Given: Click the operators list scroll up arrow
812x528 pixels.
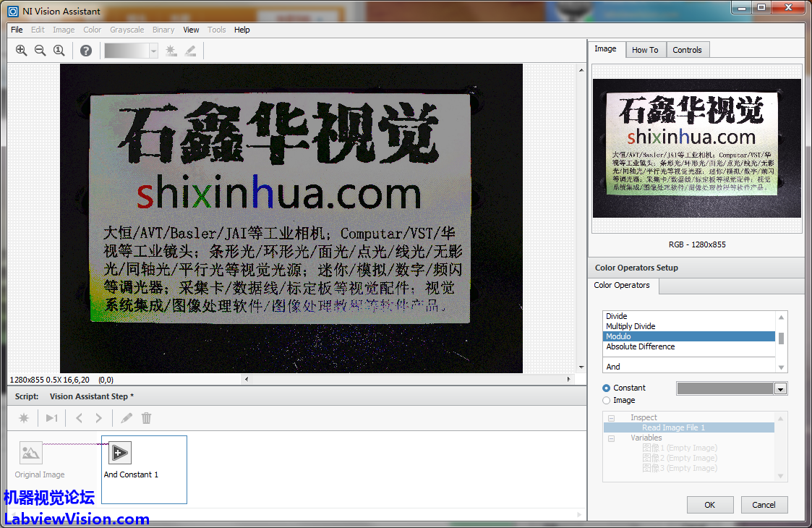Looking at the screenshot, I should coord(782,317).
